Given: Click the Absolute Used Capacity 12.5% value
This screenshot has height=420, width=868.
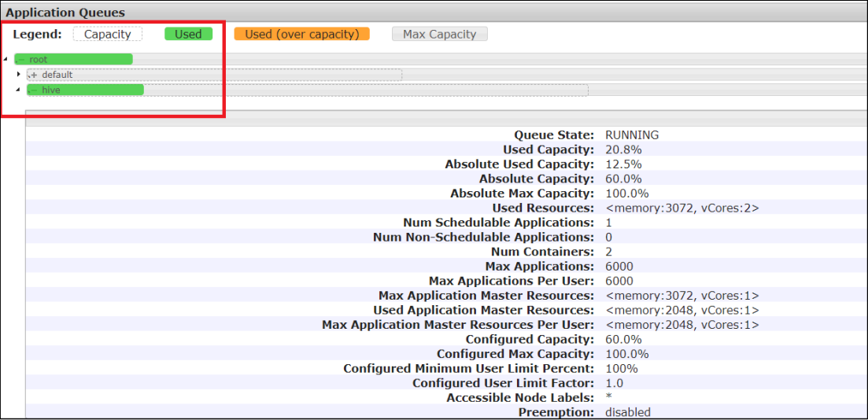Looking at the screenshot, I should tap(623, 164).
